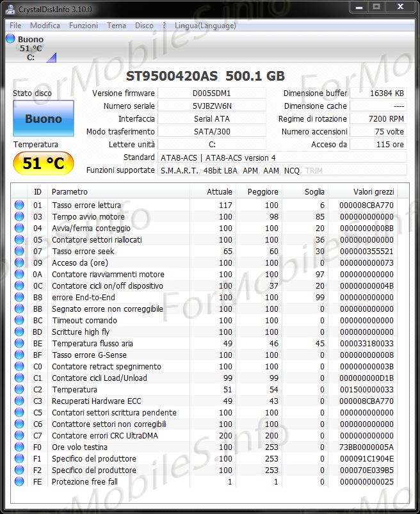
Task: Click the status orb beside Temperatura flusso aria
Action: pyautogui.click(x=19, y=344)
